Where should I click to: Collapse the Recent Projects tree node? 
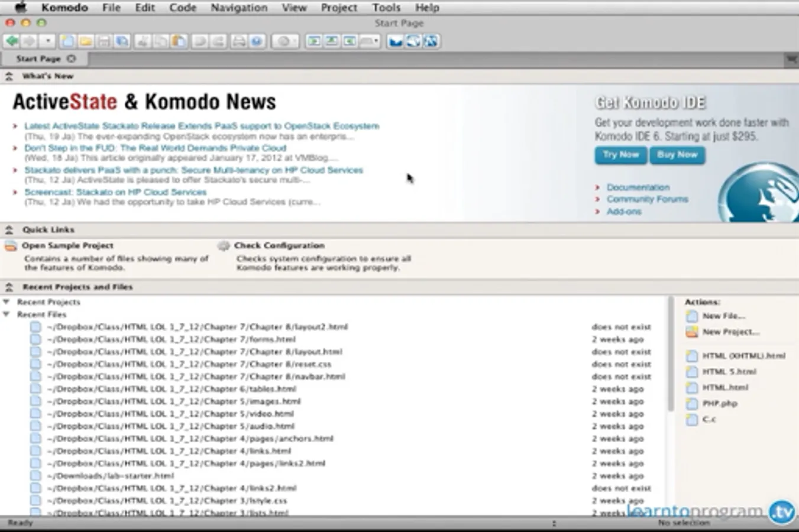coord(7,302)
